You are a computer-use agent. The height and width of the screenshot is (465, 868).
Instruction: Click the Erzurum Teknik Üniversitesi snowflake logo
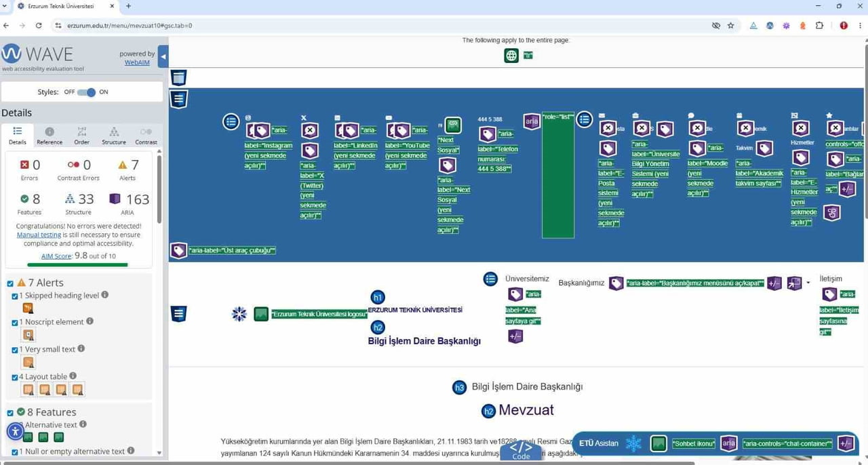pyautogui.click(x=239, y=314)
